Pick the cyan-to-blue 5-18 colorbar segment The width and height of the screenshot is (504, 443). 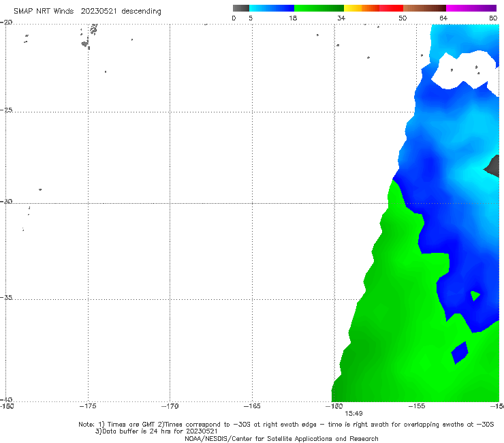pos(272,8)
